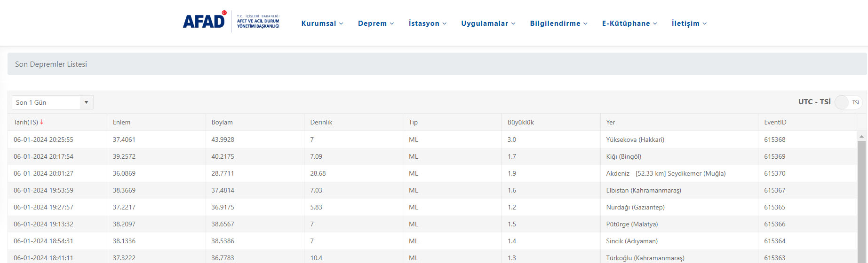Click the scrollbar up arrow in table
868x263 pixels.
[x=861, y=136]
